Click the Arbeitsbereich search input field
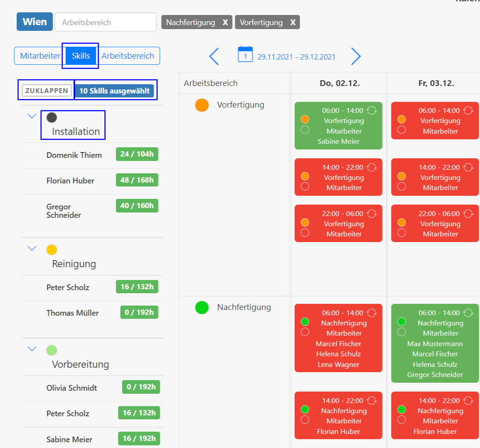480x448 pixels. coord(105,22)
